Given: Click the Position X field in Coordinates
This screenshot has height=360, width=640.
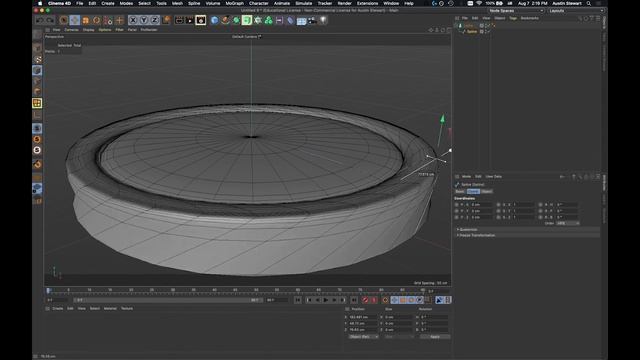Looking at the screenshot, I should click(x=363, y=317).
